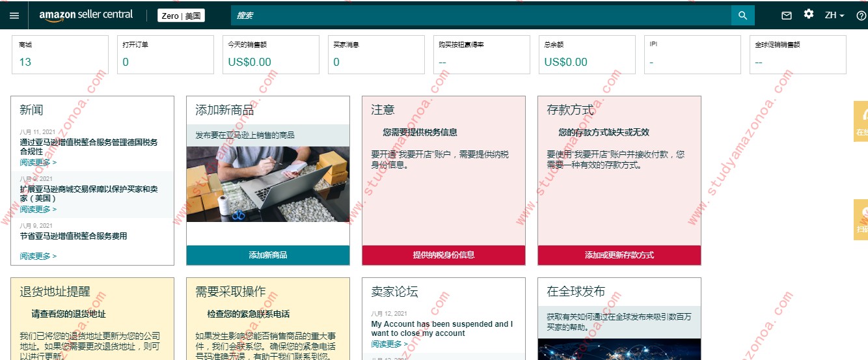Viewport: 868px width, 360px height.
Task: Click heading 您的存款方式缺失或无效
Action: [604, 132]
